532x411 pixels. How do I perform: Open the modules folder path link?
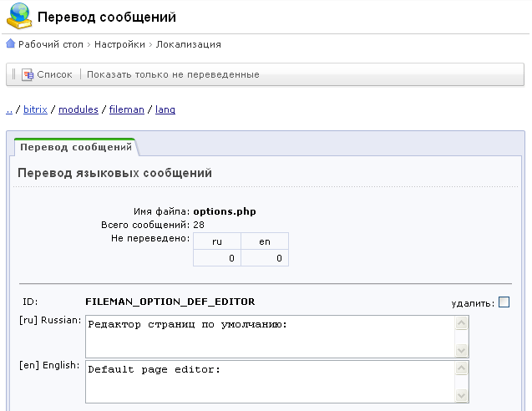point(79,109)
